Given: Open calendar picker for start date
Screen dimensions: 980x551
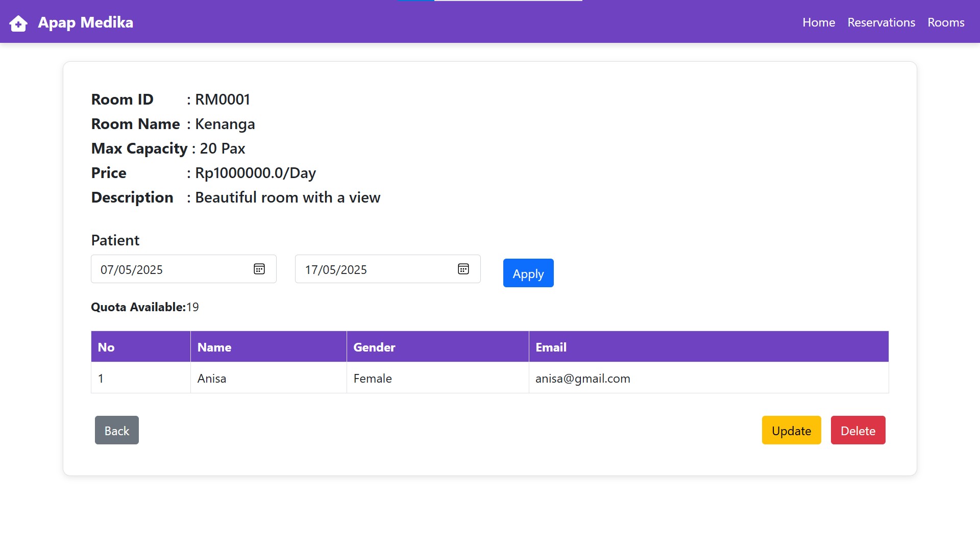Looking at the screenshot, I should [259, 269].
